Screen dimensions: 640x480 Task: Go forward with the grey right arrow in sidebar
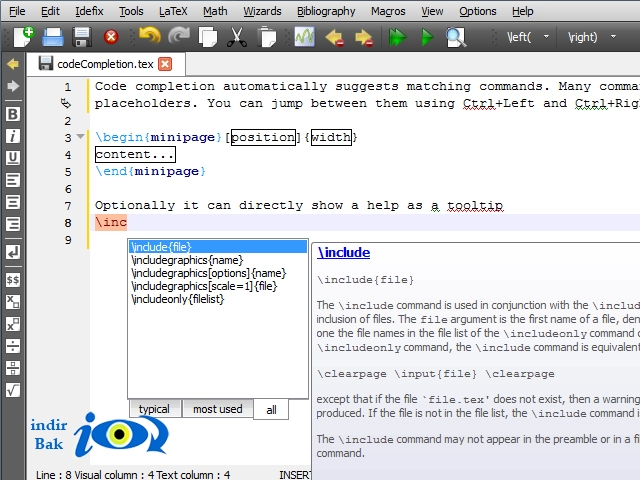(x=13, y=86)
